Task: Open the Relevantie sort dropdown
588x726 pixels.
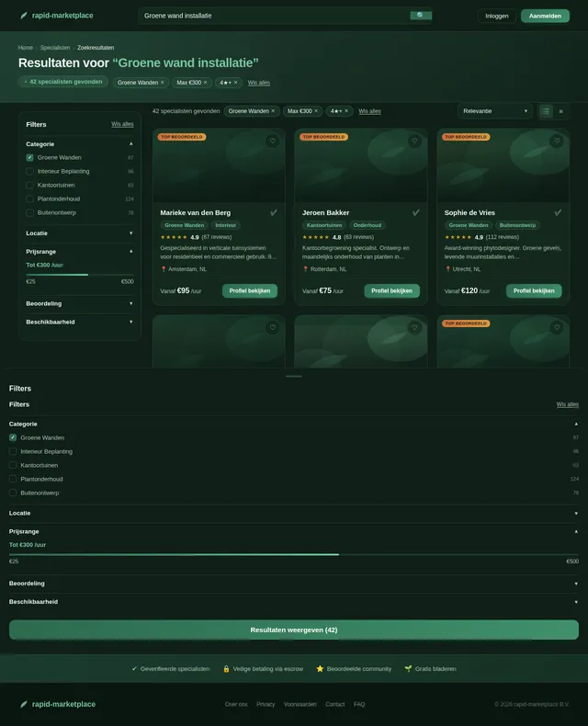Action: [495, 111]
